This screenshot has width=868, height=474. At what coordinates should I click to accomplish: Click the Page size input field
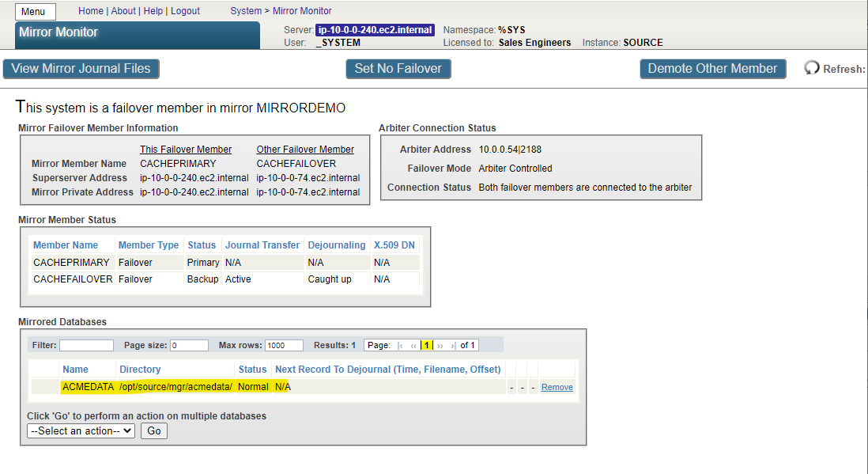pyautogui.click(x=189, y=346)
